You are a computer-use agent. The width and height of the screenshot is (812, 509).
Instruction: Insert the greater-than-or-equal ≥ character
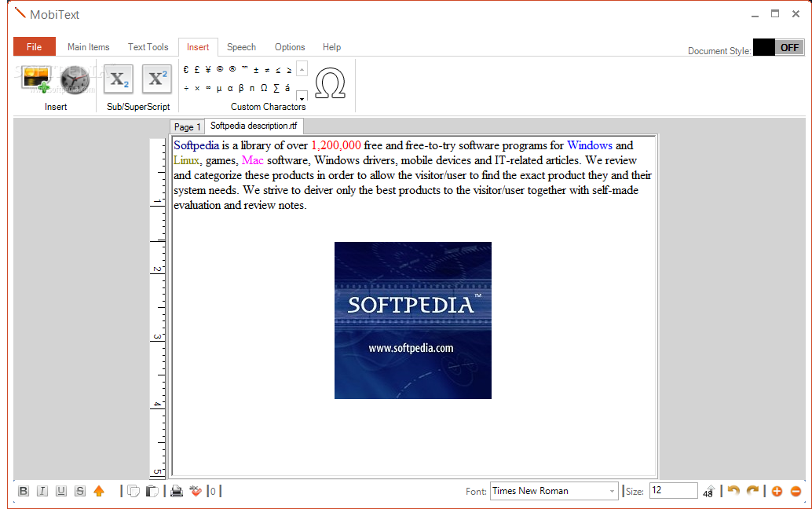click(289, 70)
